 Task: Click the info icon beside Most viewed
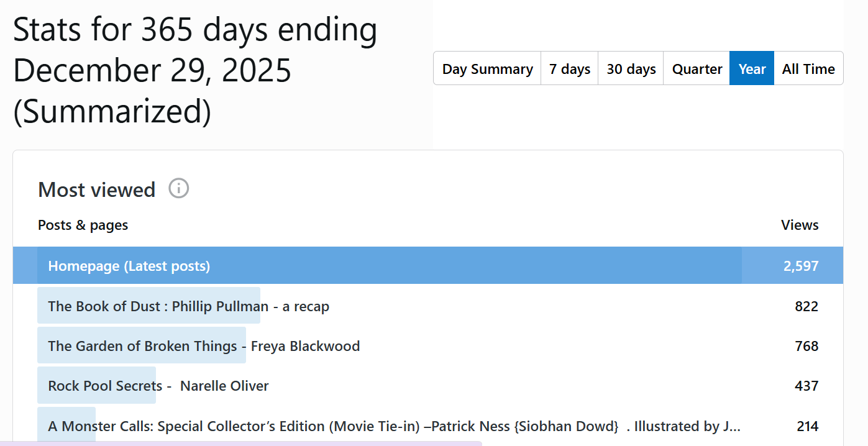[179, 188]
